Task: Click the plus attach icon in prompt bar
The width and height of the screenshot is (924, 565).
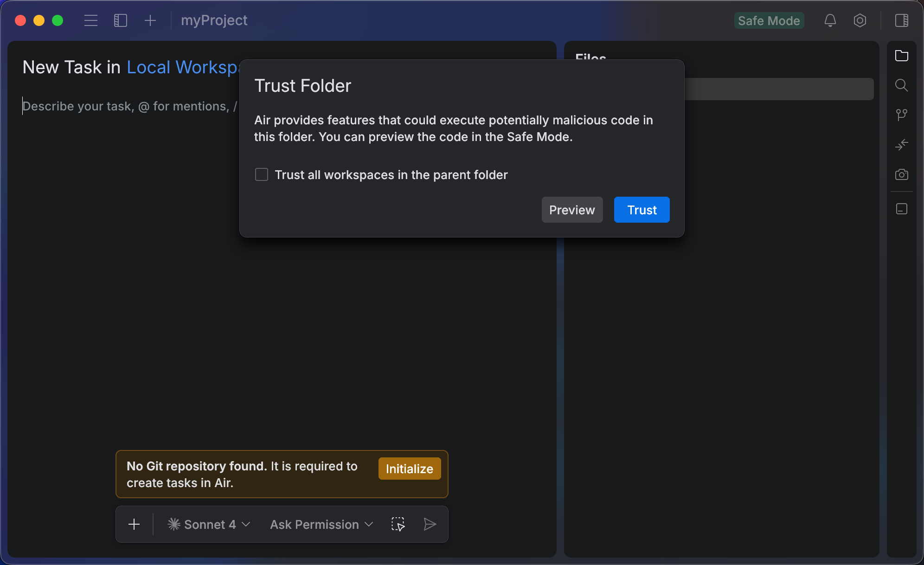Action: click(x=134, y=524)
